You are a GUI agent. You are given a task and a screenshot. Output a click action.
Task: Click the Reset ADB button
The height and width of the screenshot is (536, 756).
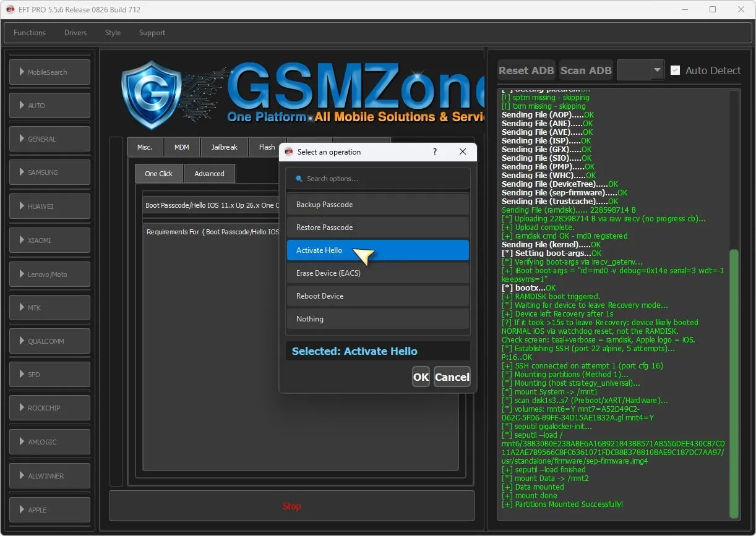coord(526,70)
